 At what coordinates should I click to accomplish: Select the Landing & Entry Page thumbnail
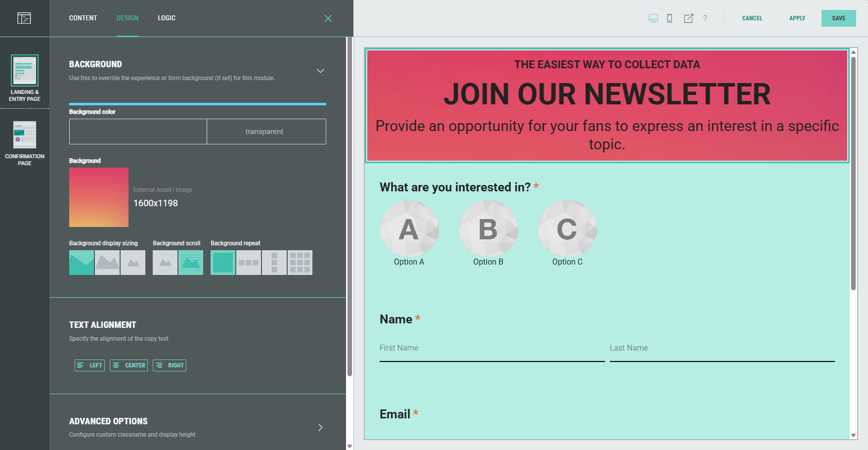coord(25,71)
